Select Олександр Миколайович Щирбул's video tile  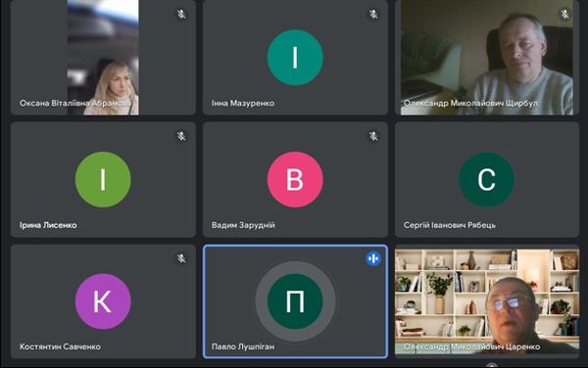click(x=487, y=58)
